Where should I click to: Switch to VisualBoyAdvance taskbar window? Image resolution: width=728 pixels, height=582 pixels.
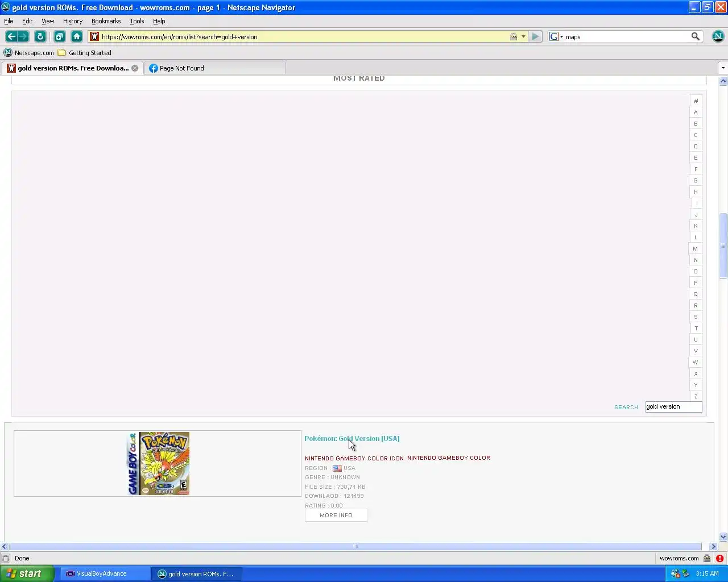(x=105, y=573)
